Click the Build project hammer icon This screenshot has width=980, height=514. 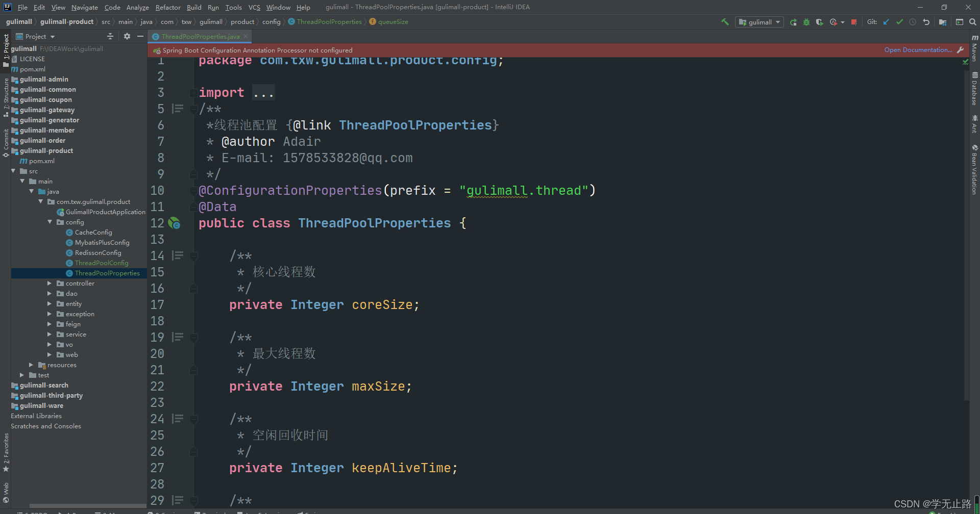click(x=725, y=22)
